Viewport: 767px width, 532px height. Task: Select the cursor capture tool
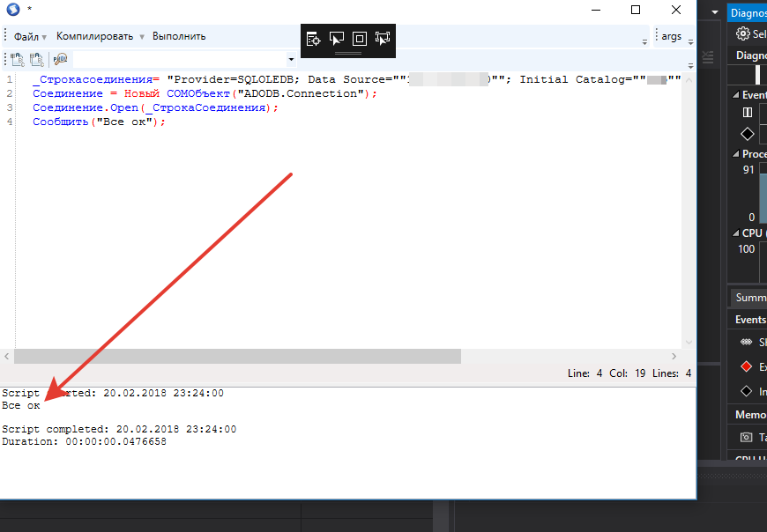[x=337, y=39]
